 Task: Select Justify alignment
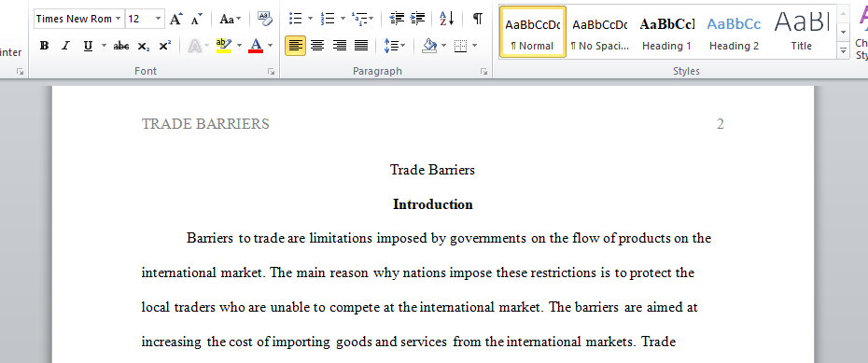pos(361,46)
